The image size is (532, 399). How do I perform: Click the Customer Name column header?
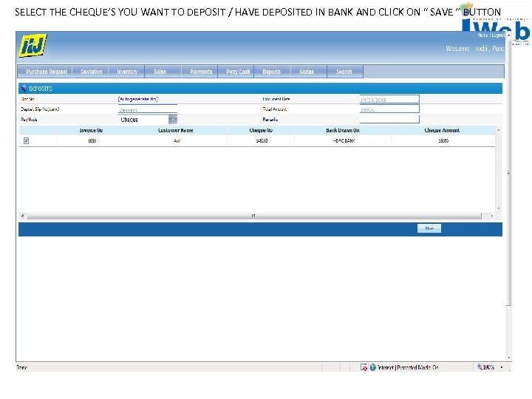click(x=175, y=130)
